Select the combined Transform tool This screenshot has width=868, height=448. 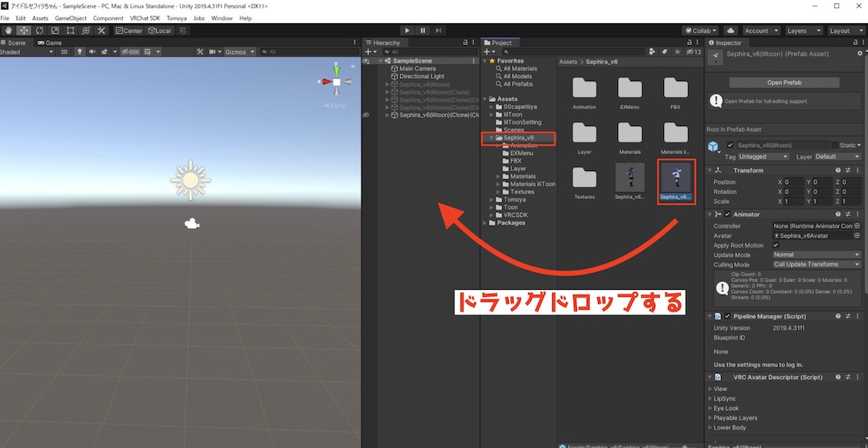coord(86,31)
